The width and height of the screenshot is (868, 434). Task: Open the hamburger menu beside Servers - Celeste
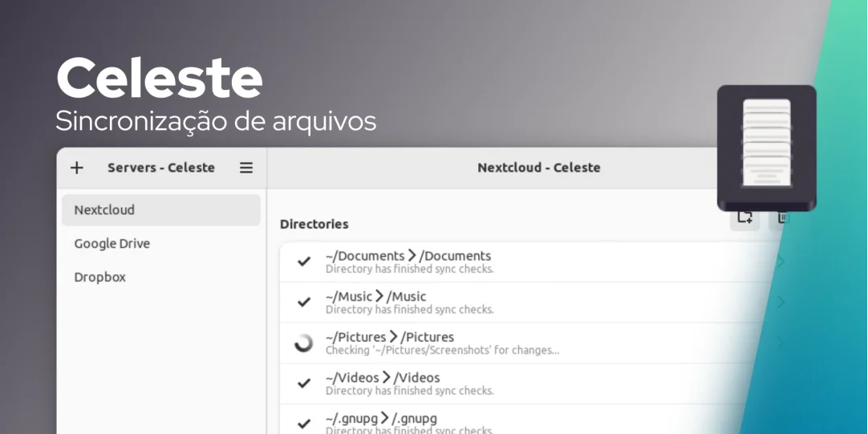click(246, 168)
